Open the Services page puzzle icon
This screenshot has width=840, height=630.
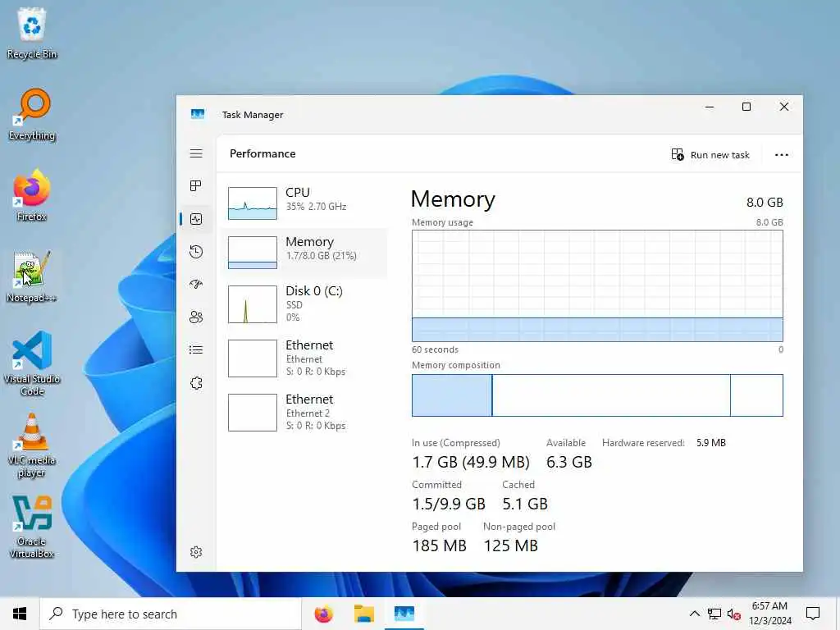tap(196, 383)
